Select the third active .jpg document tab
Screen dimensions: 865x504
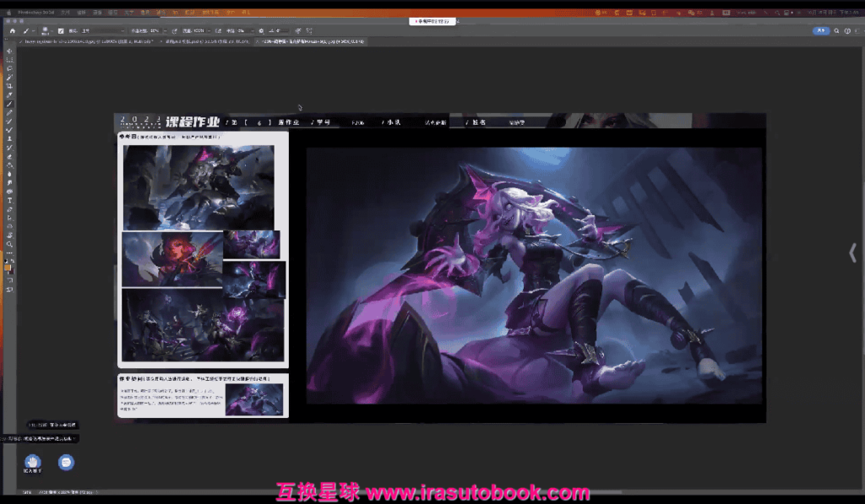point(313,41)
